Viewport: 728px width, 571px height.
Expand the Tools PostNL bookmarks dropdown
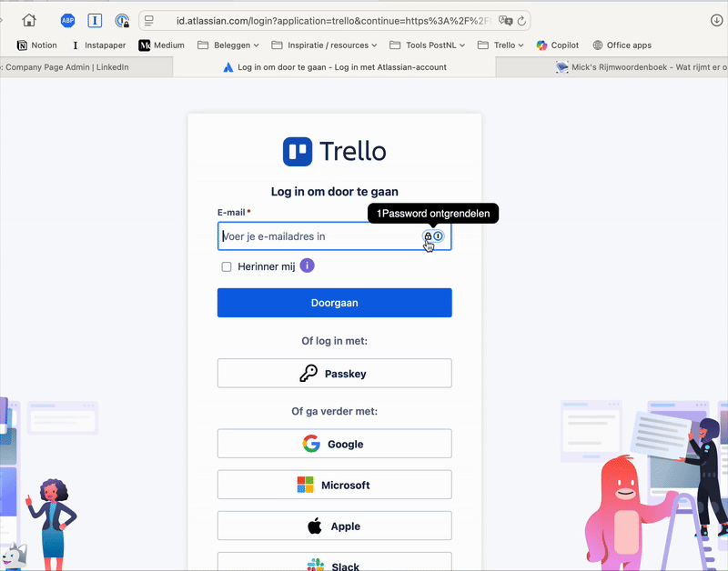[x=428, y=45]
